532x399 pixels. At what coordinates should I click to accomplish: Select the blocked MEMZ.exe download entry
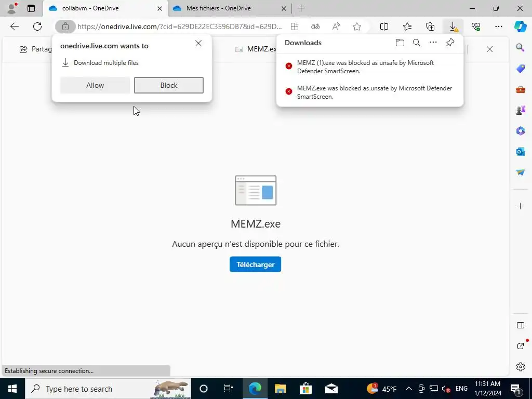coord(370,92)
